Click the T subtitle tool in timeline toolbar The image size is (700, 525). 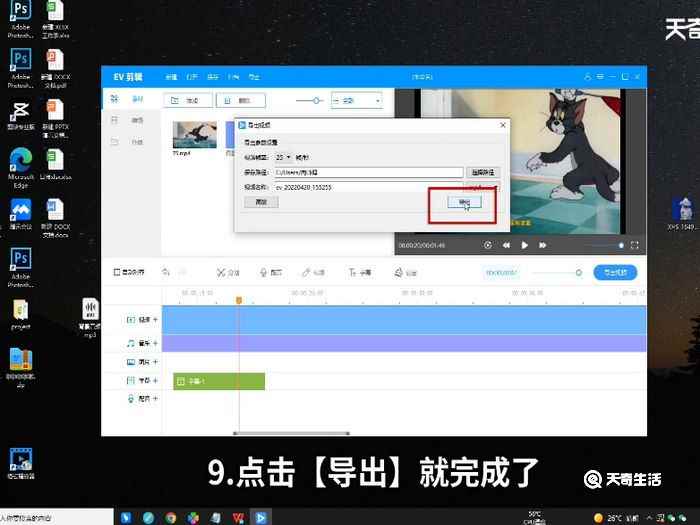click(x=360, y=272)
